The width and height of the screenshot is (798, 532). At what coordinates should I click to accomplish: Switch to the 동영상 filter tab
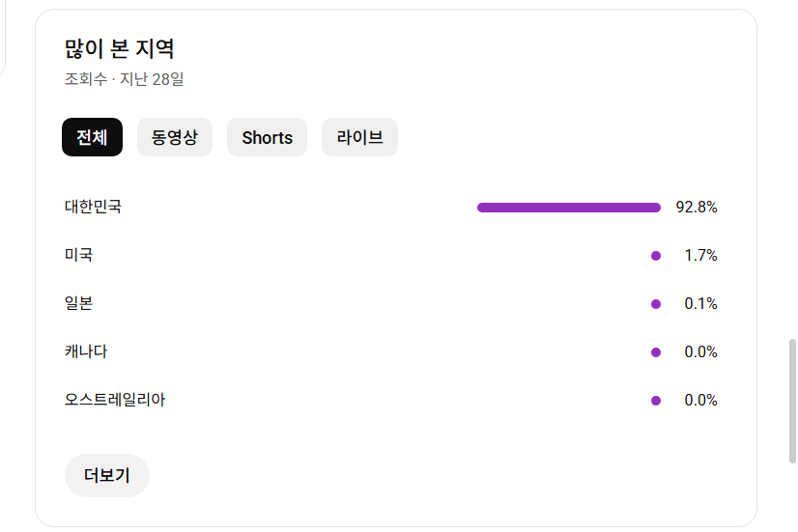174,137
